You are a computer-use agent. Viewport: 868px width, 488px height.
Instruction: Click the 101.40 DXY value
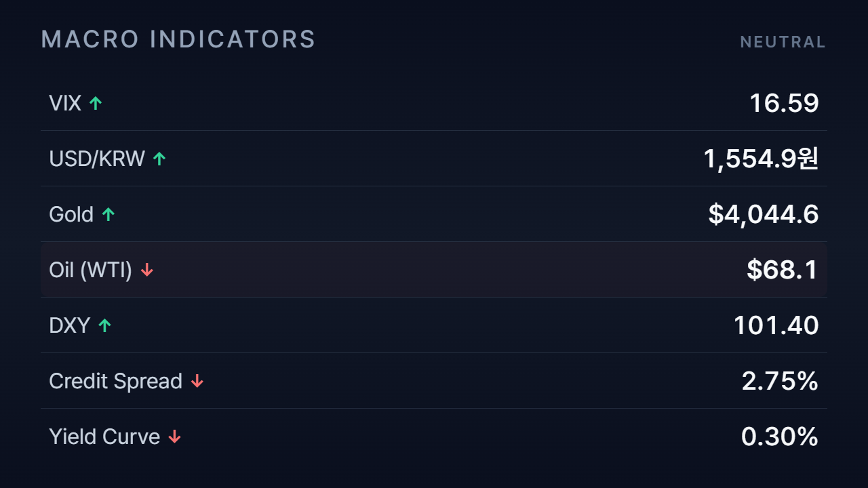pyautogui.click(x=776, y=325)
